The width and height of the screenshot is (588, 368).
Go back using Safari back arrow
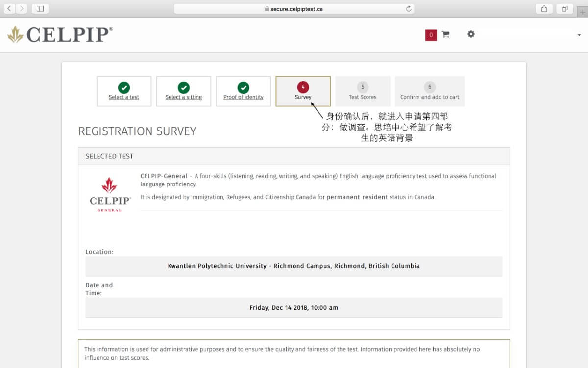pos(9,9)
